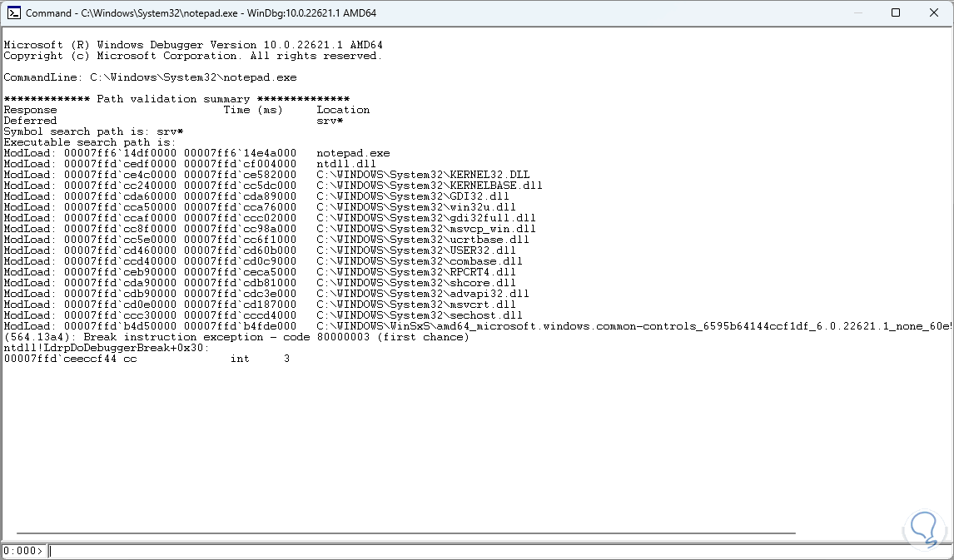This screenshot has height=560, width=954.
Task: Click the 'Location' column heading
Action: pyautogui.click(x=343, y=110)
